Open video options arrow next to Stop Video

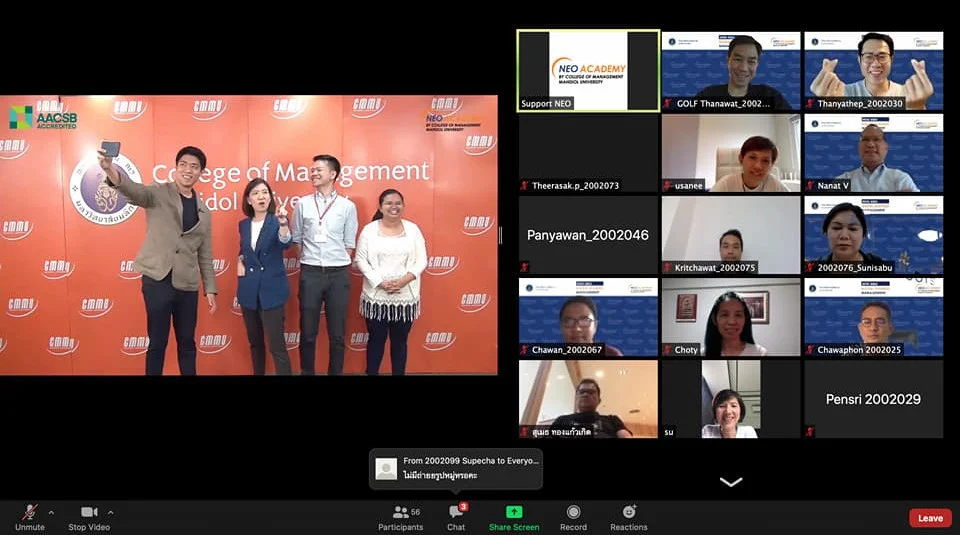(110, 512)
